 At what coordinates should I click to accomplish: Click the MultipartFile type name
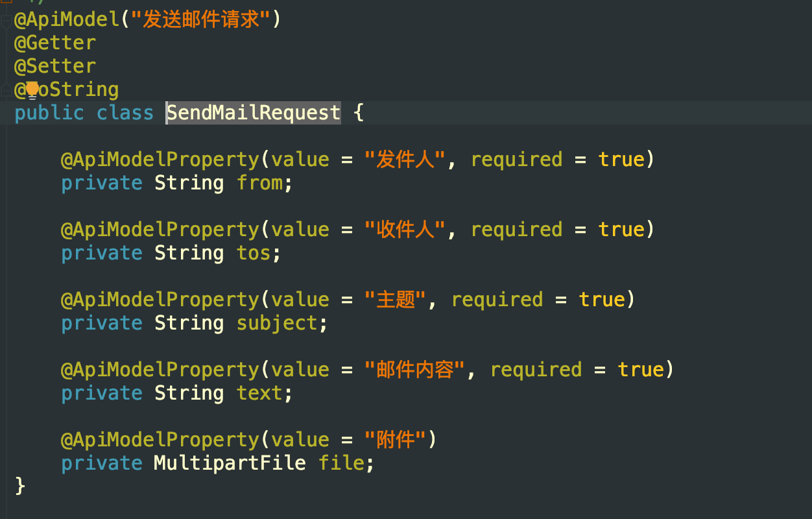[230, 463]
